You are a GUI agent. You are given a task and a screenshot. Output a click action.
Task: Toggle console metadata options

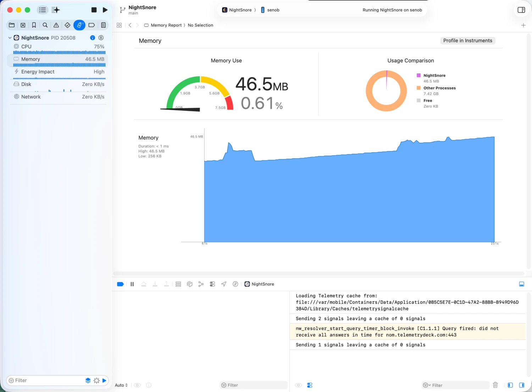[310, 385]
